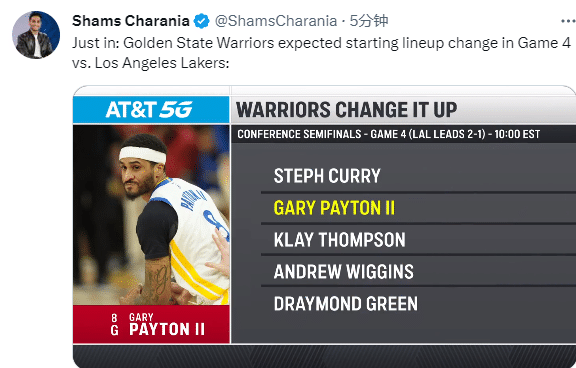This screenshot has height=368, width=576.
Task: Click the red Payton II name banner
Action: tap(151, 324)
